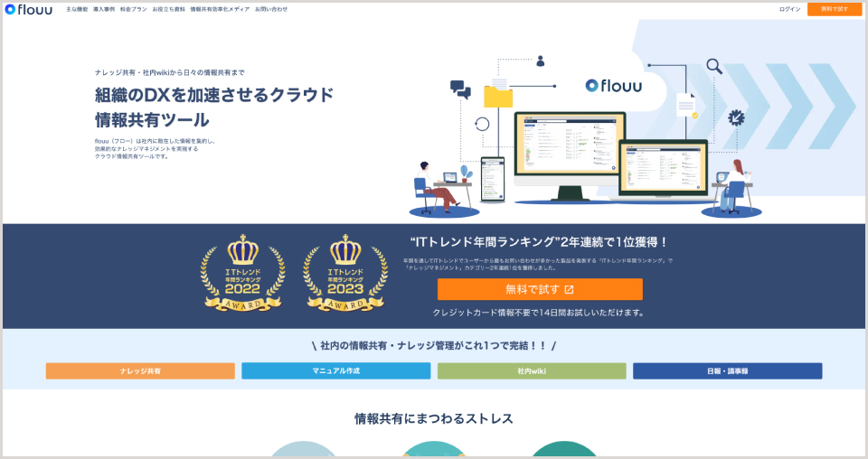Click the chat bubbles icon in illustration
This screenshot has width=868, height=459.
point(460,89)
